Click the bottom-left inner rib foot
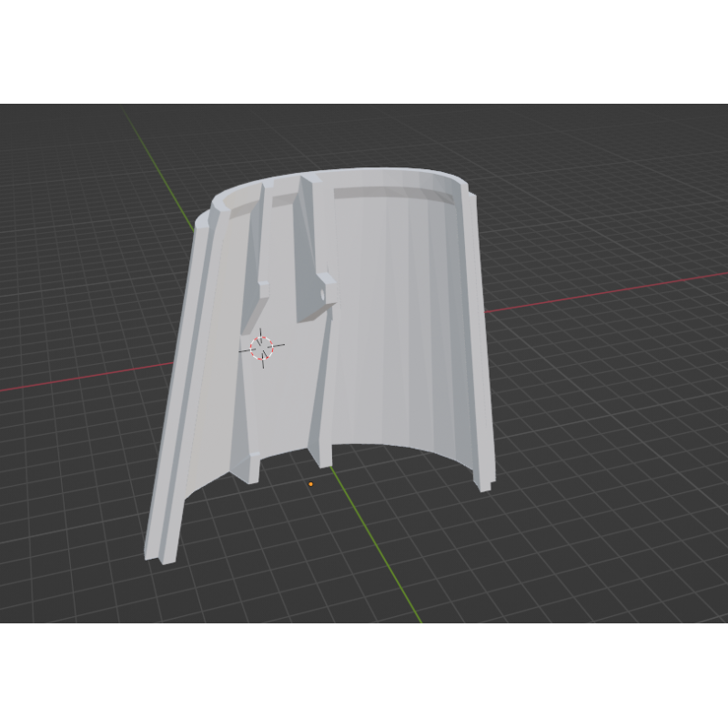728x728 pixels. [246, 471]
